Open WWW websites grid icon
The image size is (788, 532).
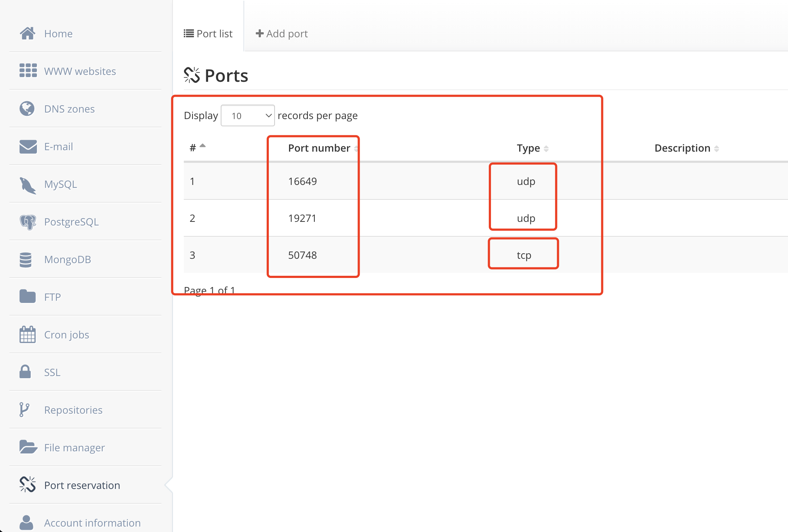tap(28, 71)
